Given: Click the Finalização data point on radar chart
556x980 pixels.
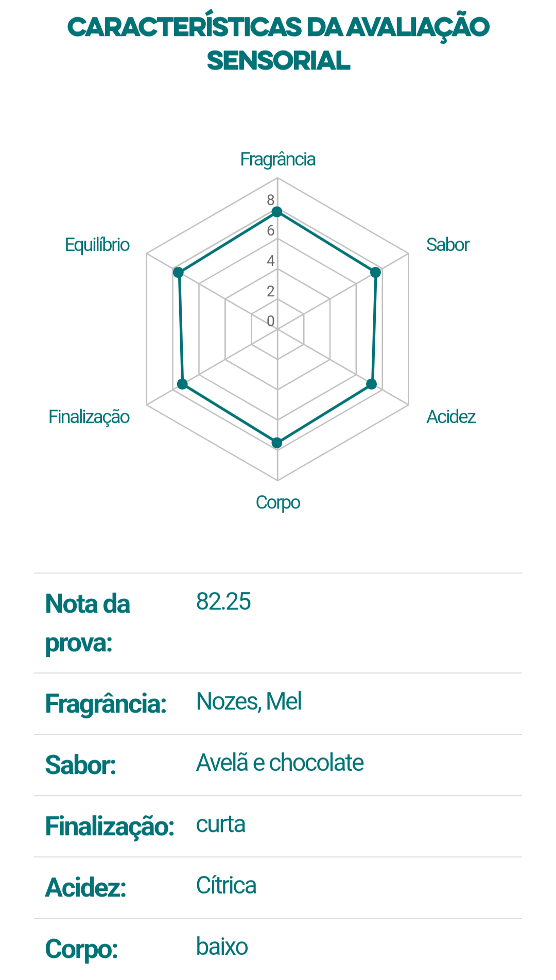Looking at the screenshot, I should pyautogui.click(x=182, y=384).
